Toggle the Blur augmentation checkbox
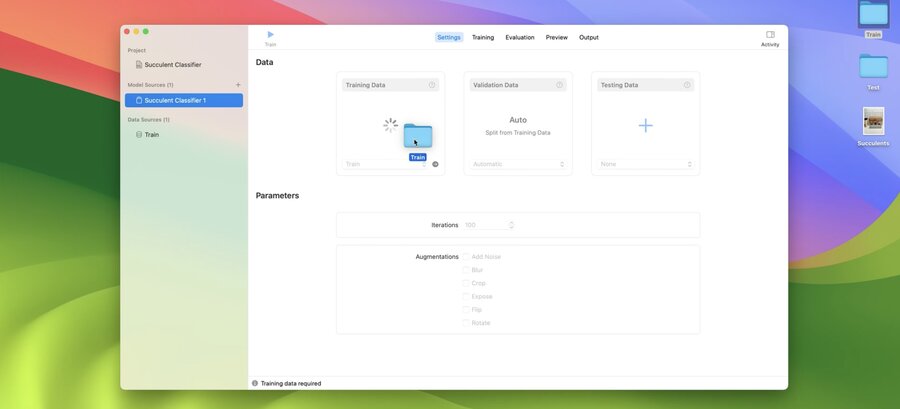This screenshot has width=900, height=409. [466, 270]
